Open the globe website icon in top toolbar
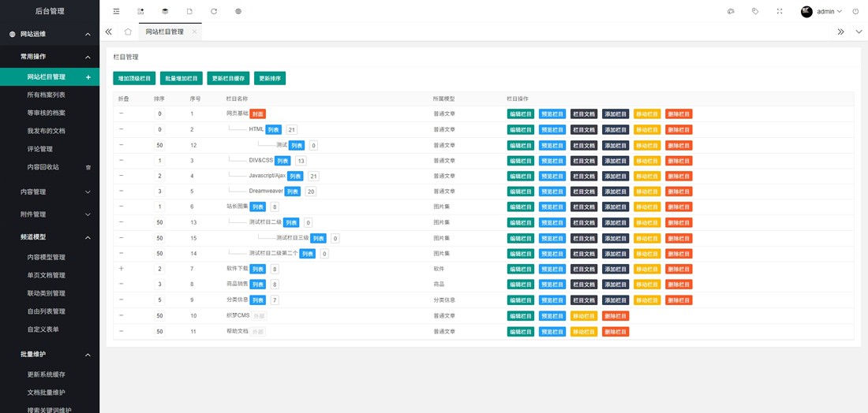Screen dimensions: 868x413 click(238, 12)
